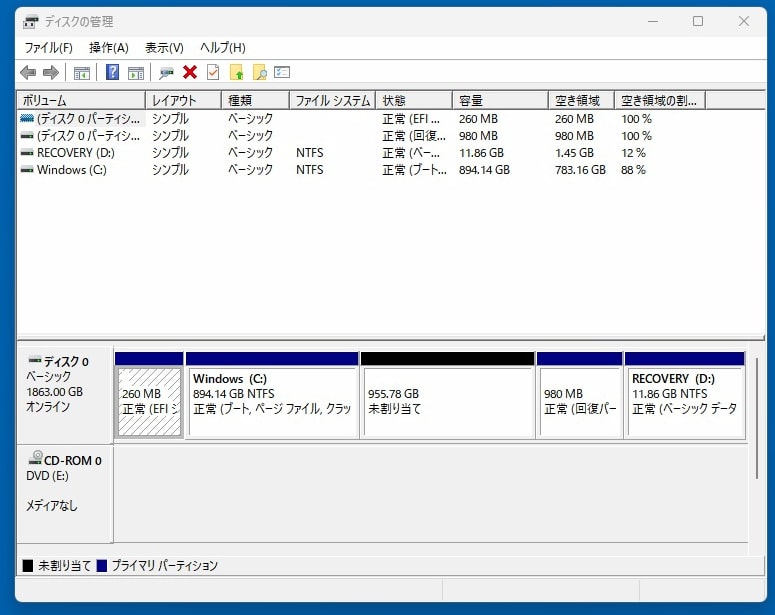Click the connect drive toolbar icon
775x615 pixels.
click(166, 72)
